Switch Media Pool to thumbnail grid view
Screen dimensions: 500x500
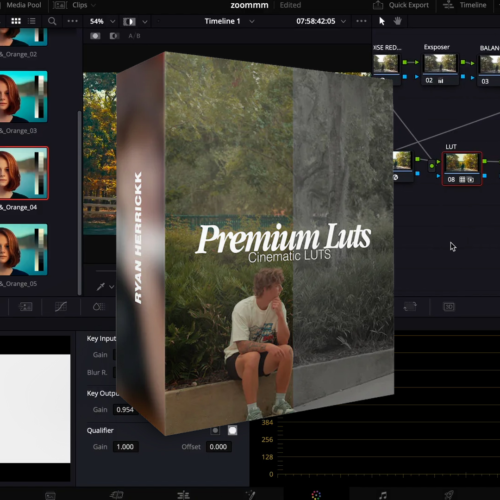[x=16, y=21]
